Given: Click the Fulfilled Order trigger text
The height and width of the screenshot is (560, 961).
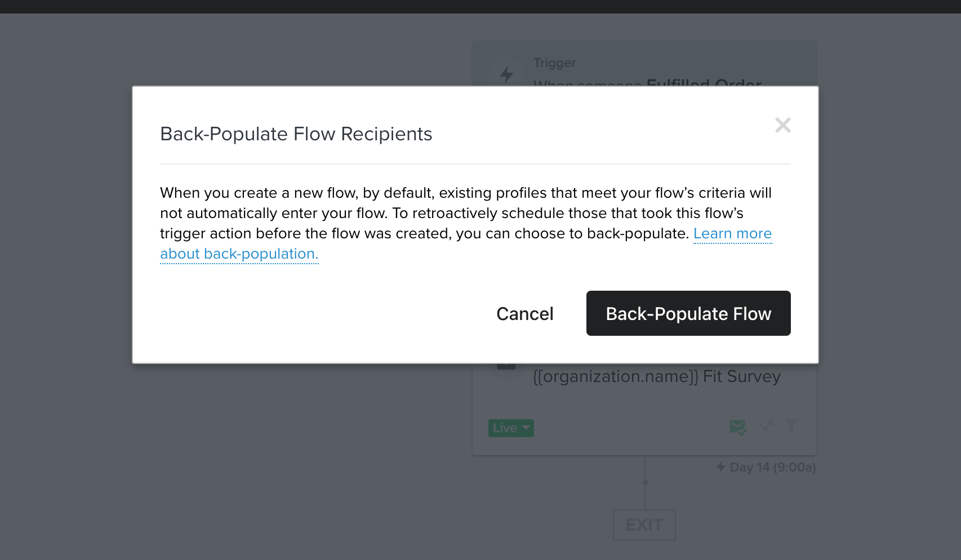Looking at the screenshot, I should pyautogui.click(x=704, y=83).
